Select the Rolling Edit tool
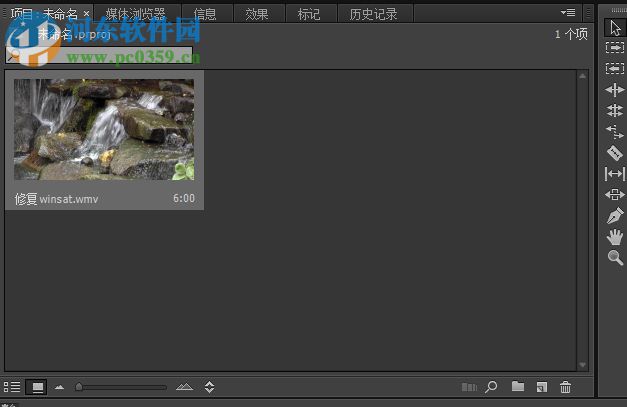The width and height of the screenshot is (627, 407). tap(615, 110)
